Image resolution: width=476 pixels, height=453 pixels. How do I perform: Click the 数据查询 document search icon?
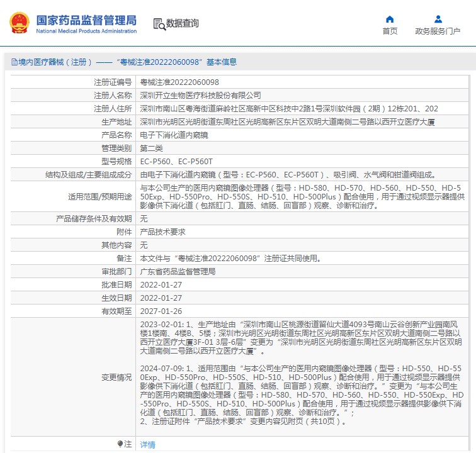click(159, 24)
